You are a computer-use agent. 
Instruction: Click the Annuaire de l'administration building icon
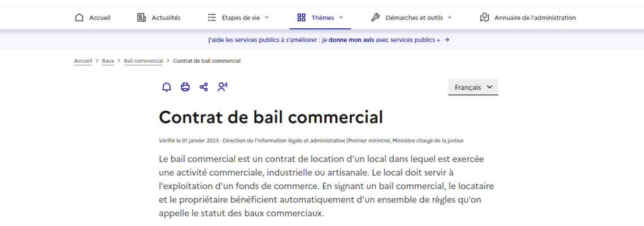click(484, 18)
